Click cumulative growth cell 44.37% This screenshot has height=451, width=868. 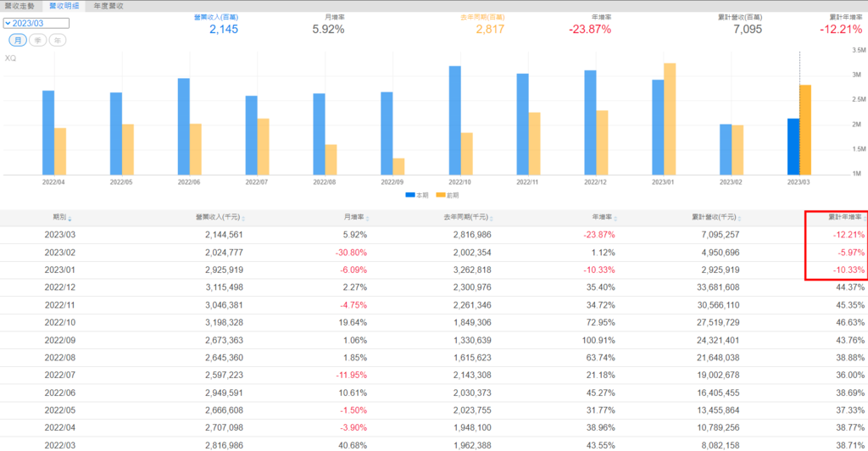pos(850,287)
